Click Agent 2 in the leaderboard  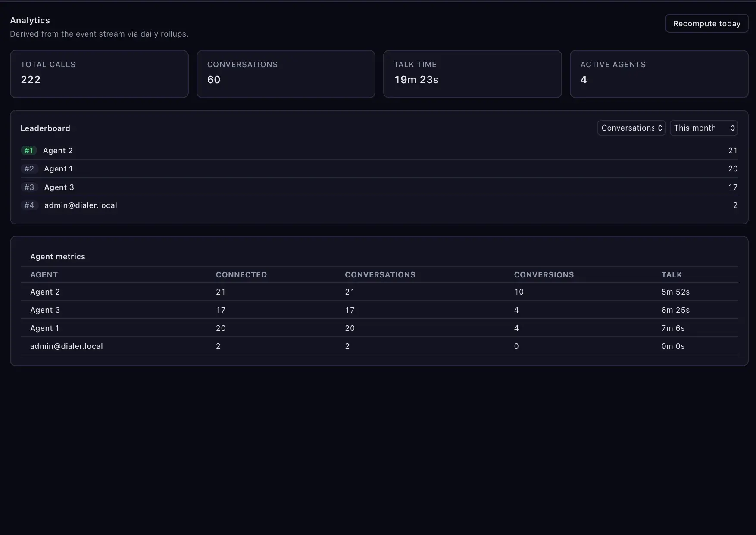[58, 151]
